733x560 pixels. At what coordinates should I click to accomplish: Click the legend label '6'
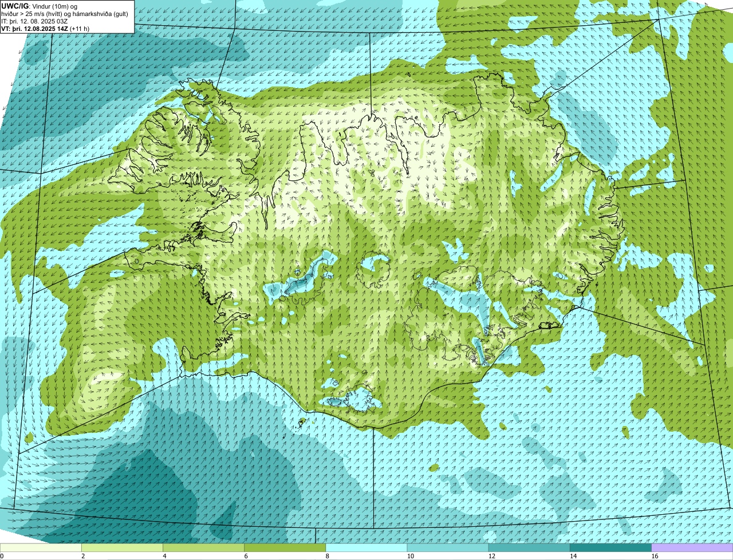(246, 556)
